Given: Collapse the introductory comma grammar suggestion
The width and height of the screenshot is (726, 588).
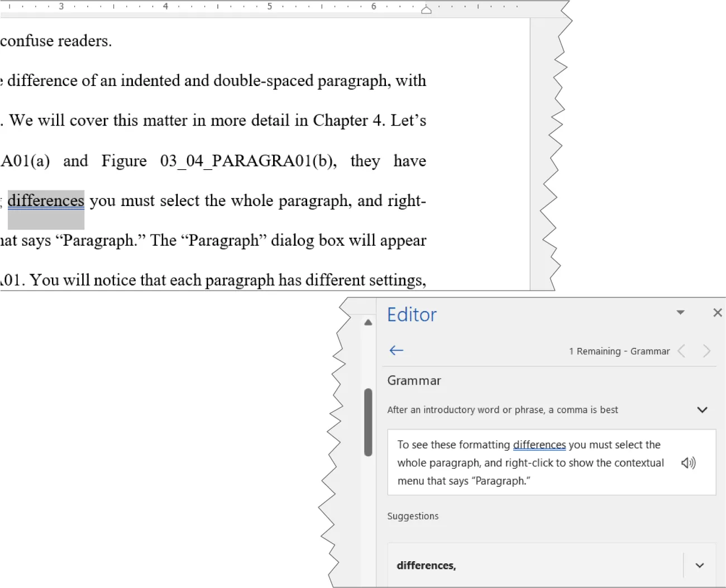Looking at the screenshot, I should tap(703, 410).
